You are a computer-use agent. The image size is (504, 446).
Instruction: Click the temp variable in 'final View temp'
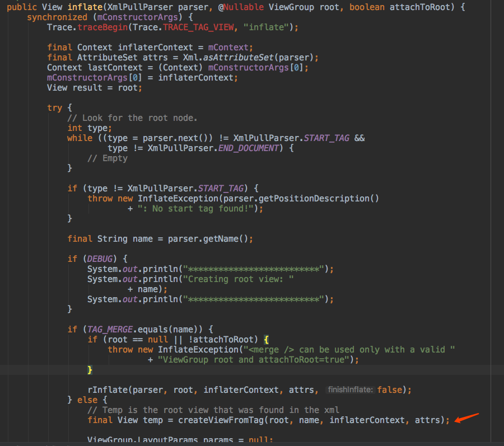click(x=153, y=420)
